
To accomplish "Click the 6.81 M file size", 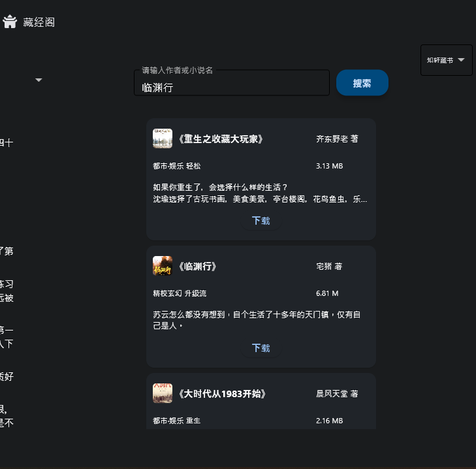I will (x=327, y=293).
